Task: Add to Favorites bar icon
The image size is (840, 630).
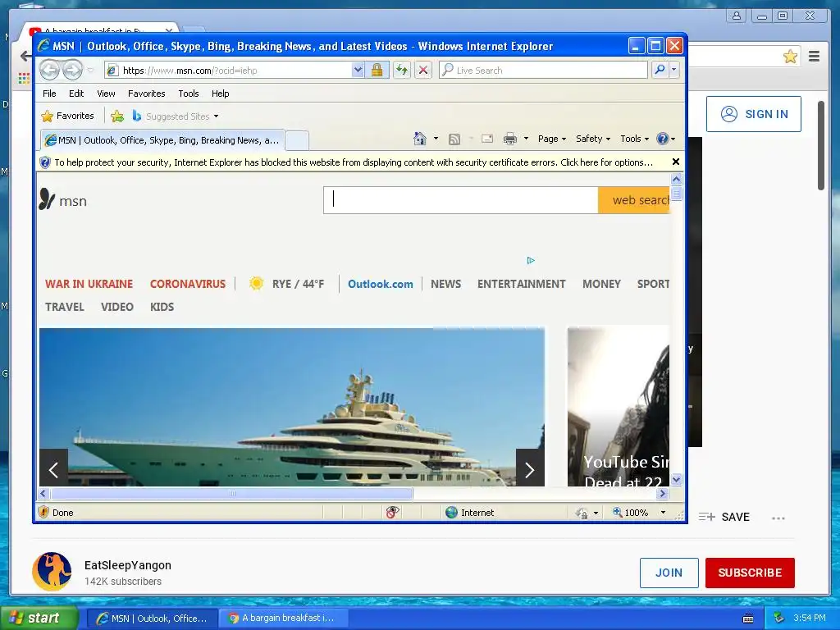Action: click(117, 116)
